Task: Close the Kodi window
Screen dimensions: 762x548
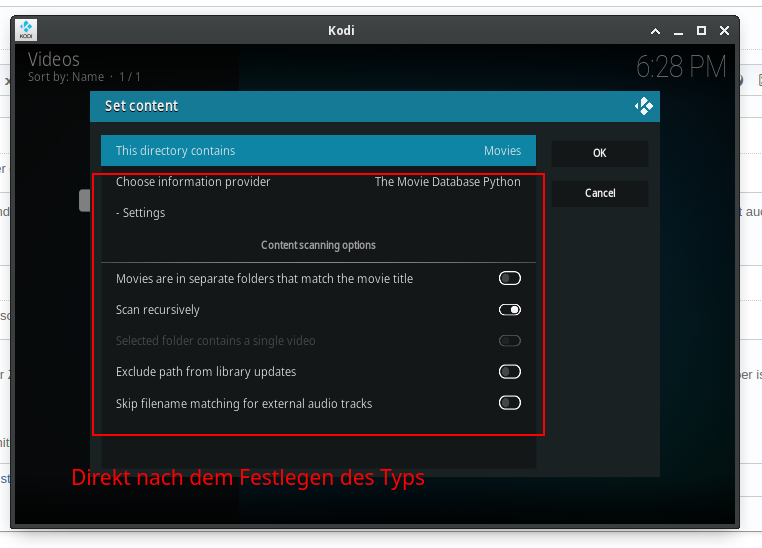Action: 724,31
